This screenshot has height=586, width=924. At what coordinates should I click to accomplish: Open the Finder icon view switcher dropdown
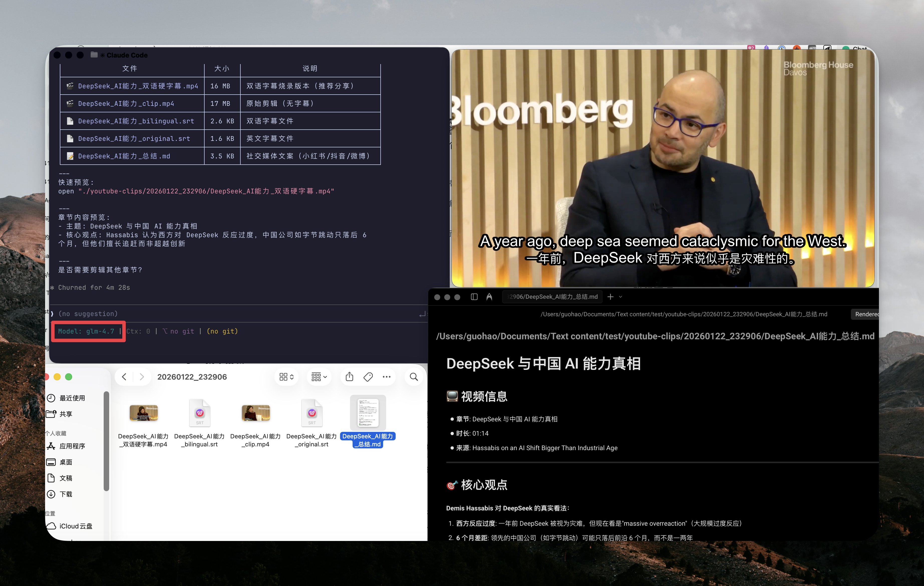(286, 377)
